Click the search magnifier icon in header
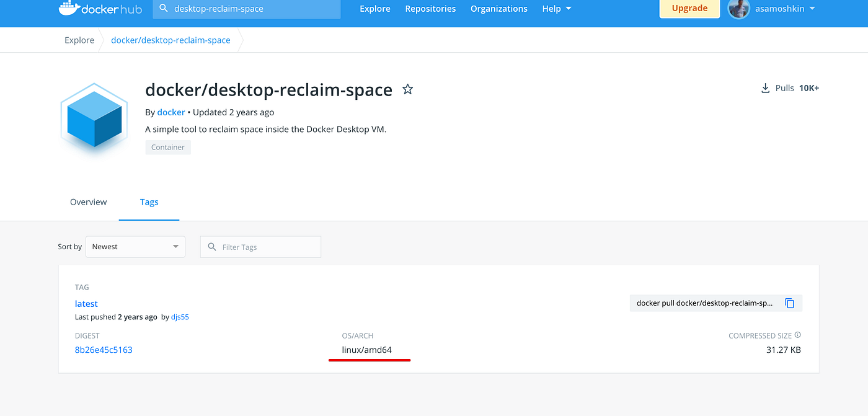 [164, 9]
